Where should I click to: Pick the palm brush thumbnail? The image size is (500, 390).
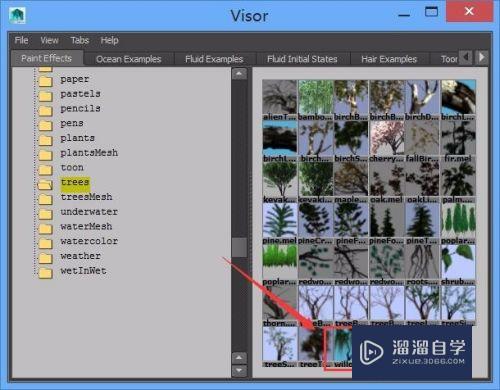(458, 179)
